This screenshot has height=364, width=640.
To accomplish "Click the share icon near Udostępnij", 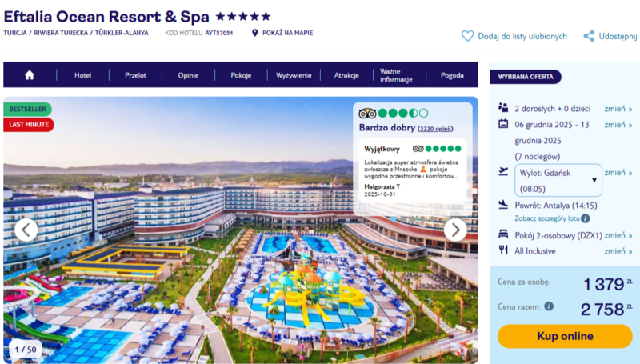I will click(x=589, y=36).
